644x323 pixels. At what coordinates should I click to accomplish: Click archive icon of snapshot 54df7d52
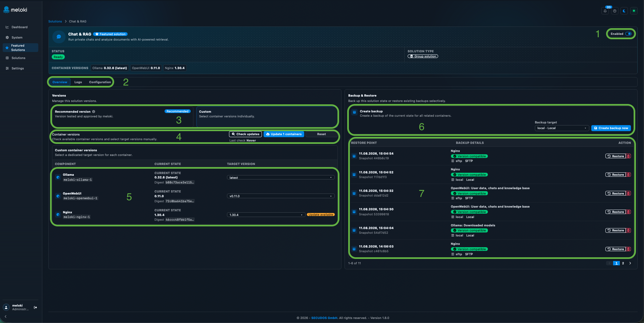point(354,230)
